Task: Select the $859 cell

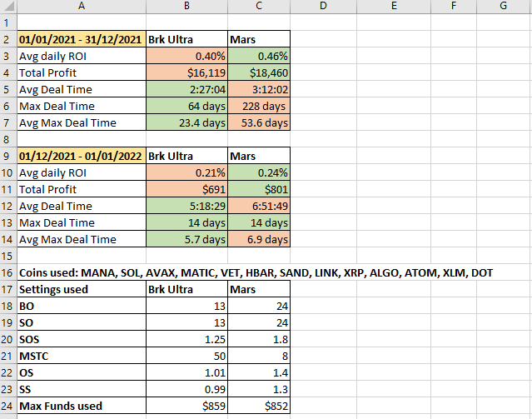Action: 187,405
